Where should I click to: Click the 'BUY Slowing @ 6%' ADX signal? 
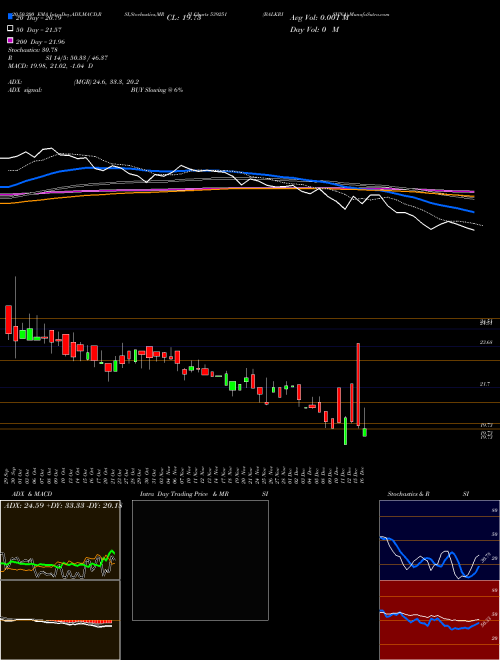click(157, 90)
